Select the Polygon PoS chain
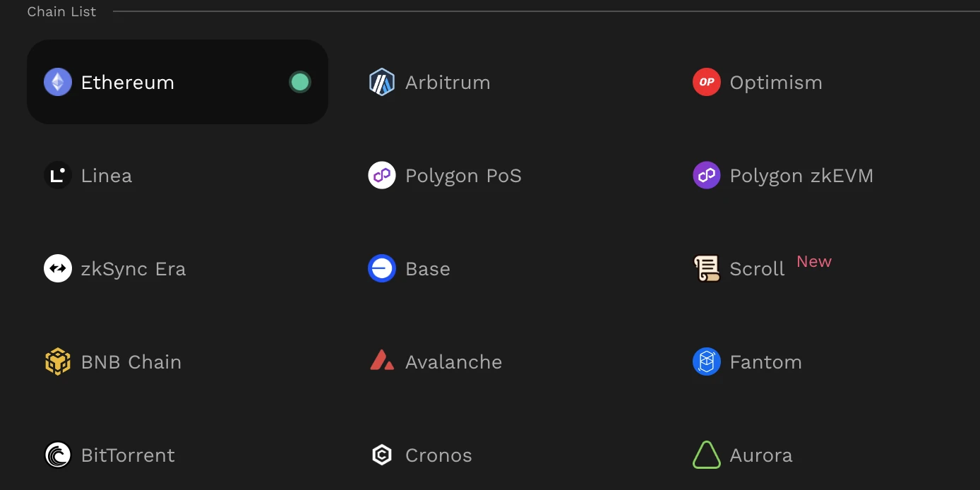The image size is (980, 490). point(463,175)
